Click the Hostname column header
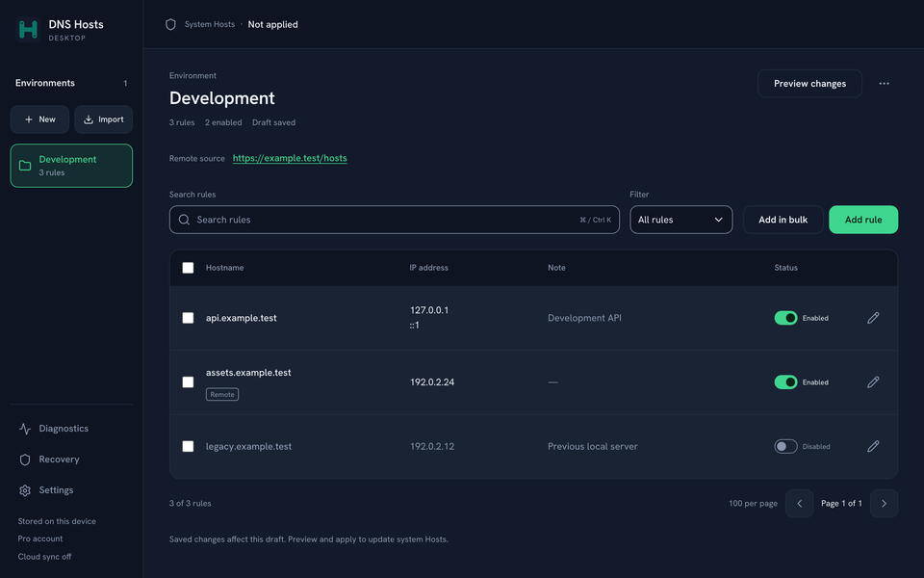The height and width of the screenshot is (578, 924). click(224, 268)
